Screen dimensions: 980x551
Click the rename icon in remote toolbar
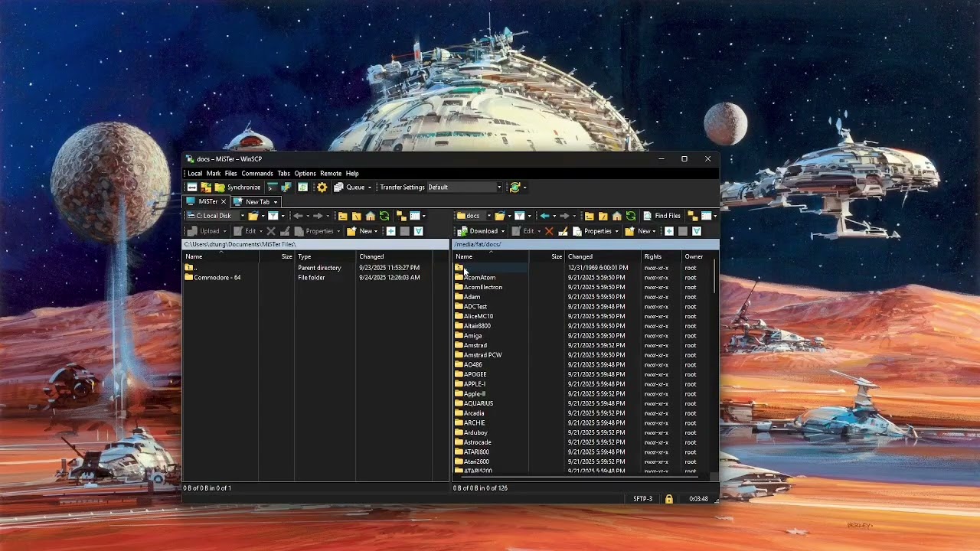[563, 231]
